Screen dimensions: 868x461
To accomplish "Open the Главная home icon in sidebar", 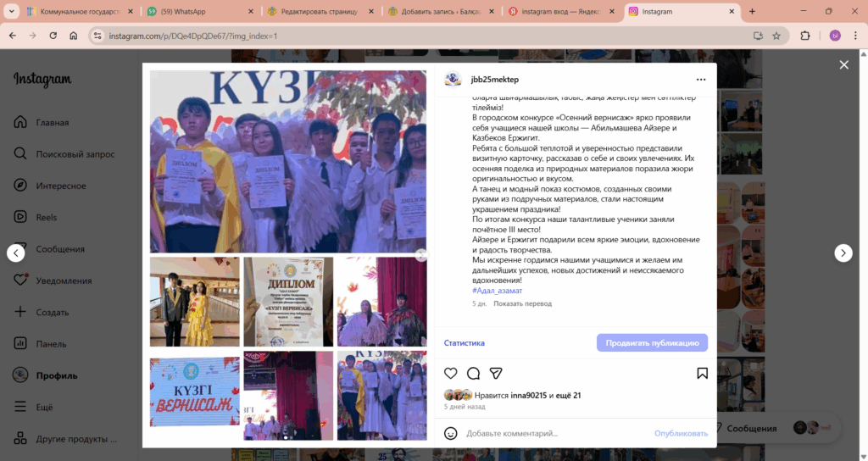I will [20, 122].
